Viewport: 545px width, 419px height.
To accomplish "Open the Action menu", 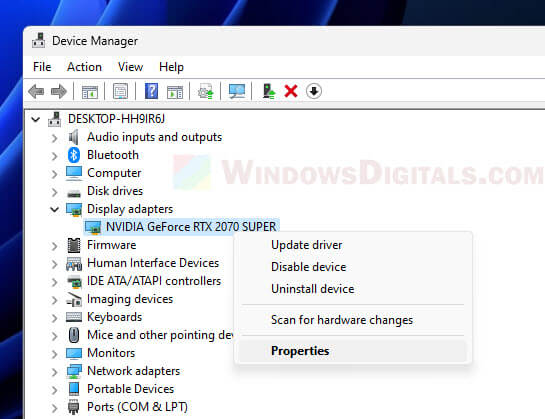I will pos(84,67).
